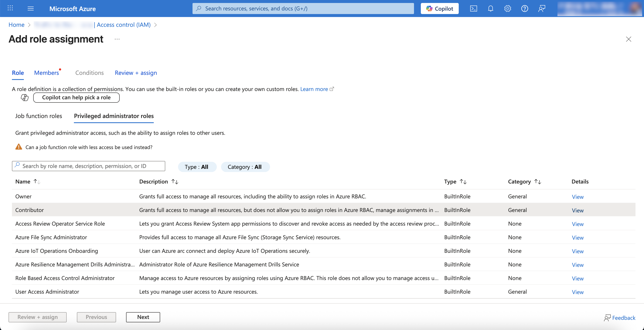Open the Azure portal apps grid icon
The height and width of the screenshot is (330, 644).
(x=10, y=8)
